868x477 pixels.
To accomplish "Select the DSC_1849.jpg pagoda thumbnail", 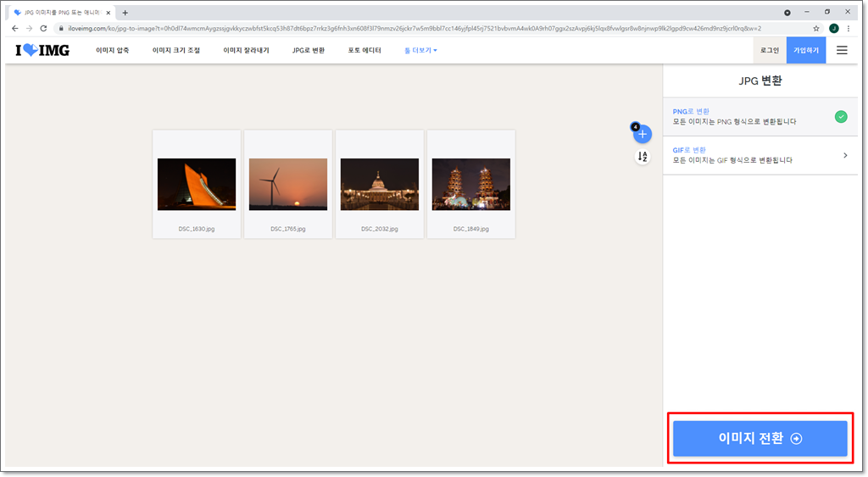I will point(471,184).
